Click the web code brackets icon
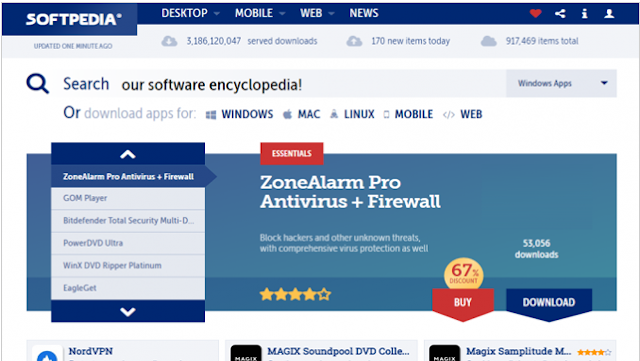The height and width of the screenshot is (361, 640). pyautogui.click(x=449, y=115)
